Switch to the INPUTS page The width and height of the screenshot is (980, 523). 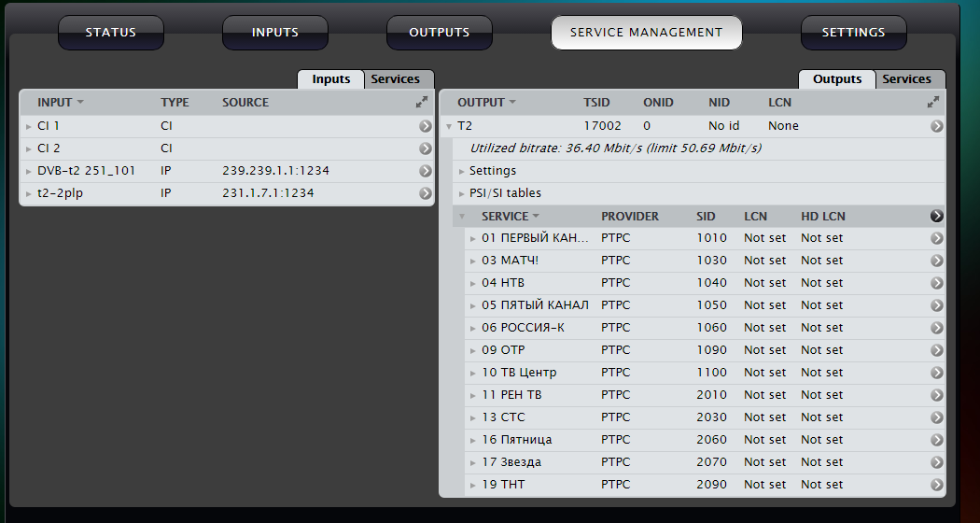coord(275,33)
